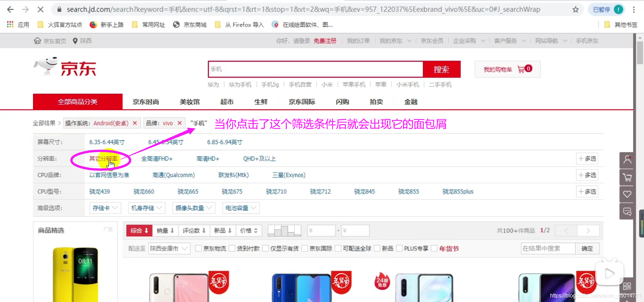644x302 pixels.
Task: Open the sidebar feedback chat icon
Action: (x=627, y=211)
